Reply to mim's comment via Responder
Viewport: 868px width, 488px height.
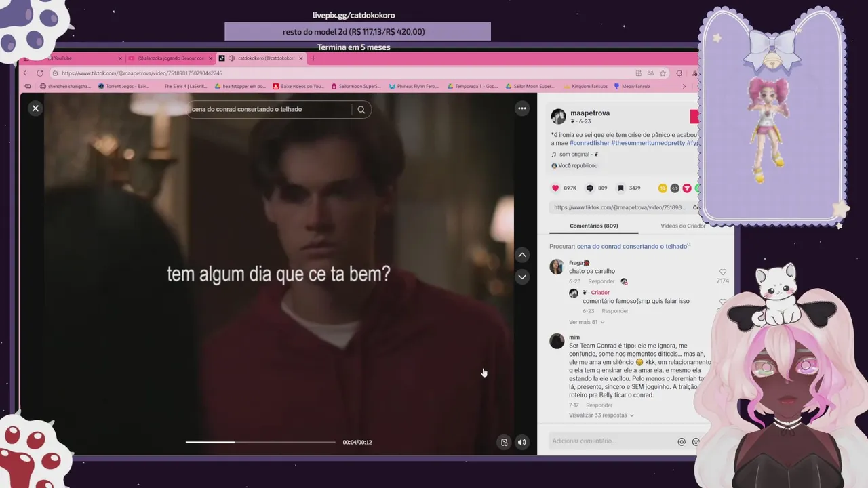(599, 405)
